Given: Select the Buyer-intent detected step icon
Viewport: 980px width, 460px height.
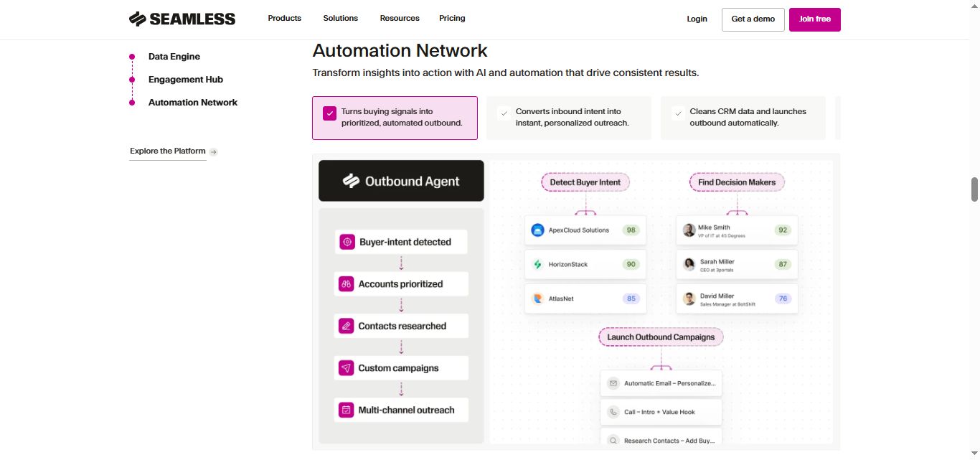Looking at the screenshot, I should tap(347, 242).
